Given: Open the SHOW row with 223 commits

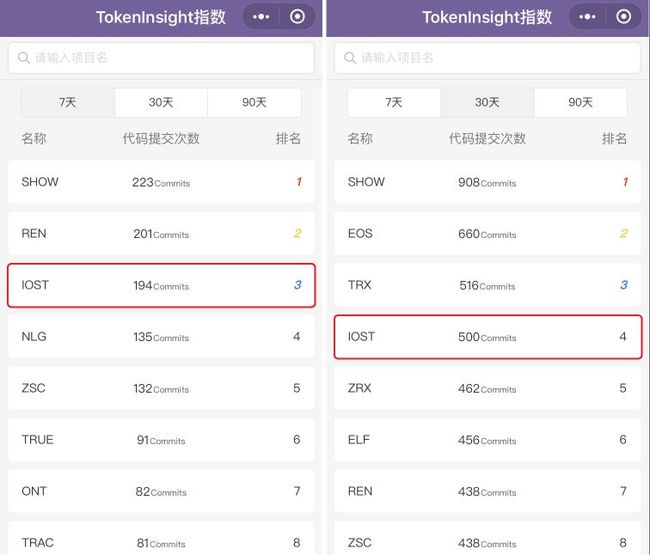Looking at the screenshot, I should (x=161, y=182).
